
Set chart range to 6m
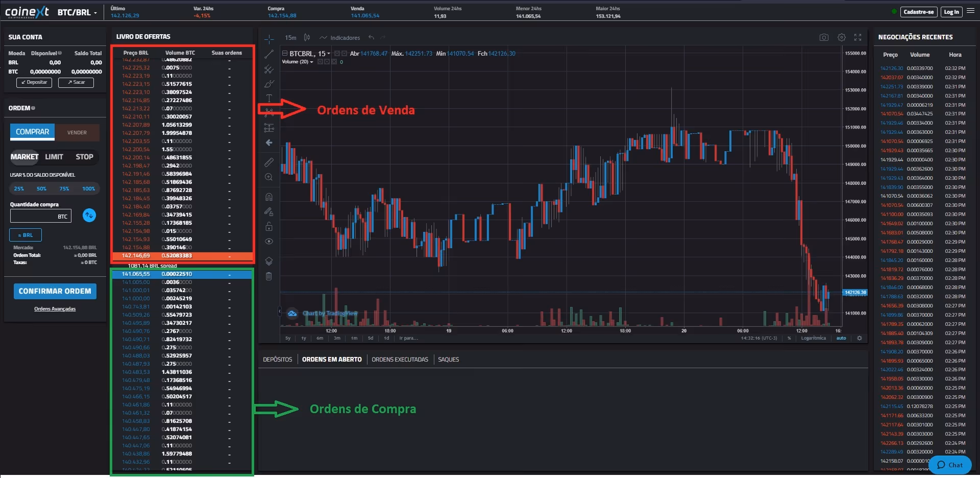click(320, 338)
